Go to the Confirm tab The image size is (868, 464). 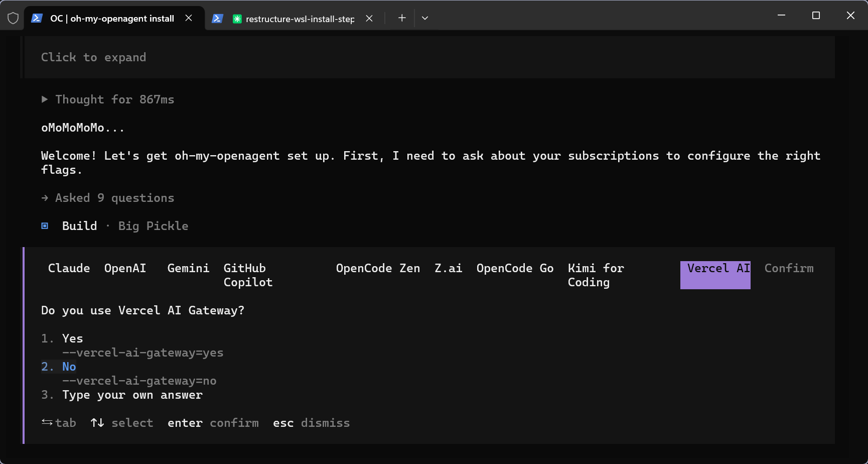click(789, 268)
